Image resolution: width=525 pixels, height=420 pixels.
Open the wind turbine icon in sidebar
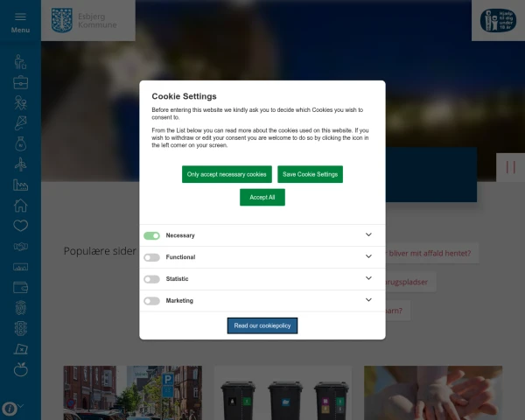[20, 164]
